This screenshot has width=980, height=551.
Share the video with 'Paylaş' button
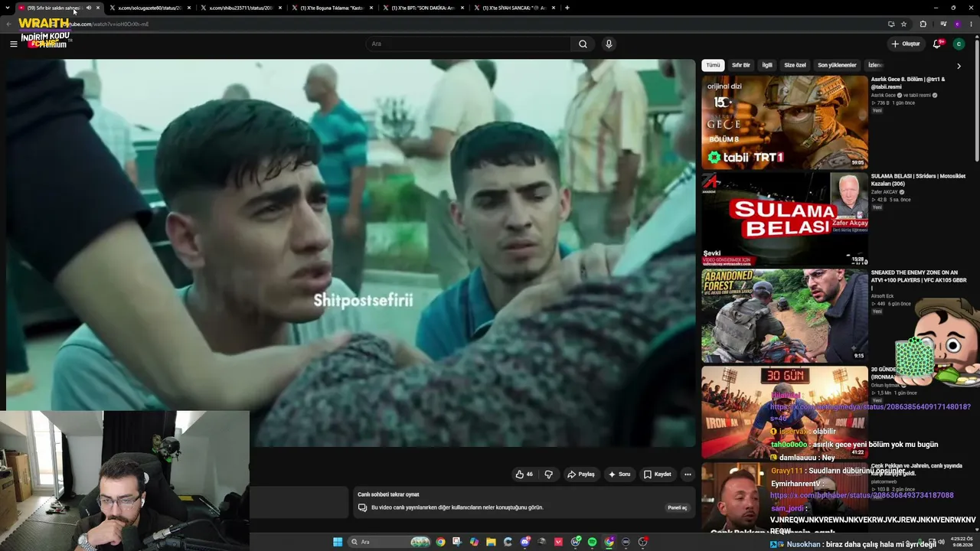(x=581, y=474)
